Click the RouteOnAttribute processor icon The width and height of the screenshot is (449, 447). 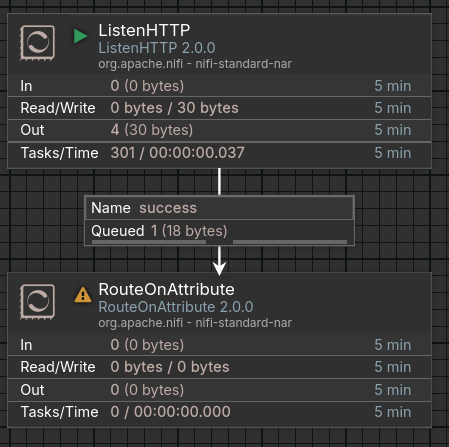(37, 302)
